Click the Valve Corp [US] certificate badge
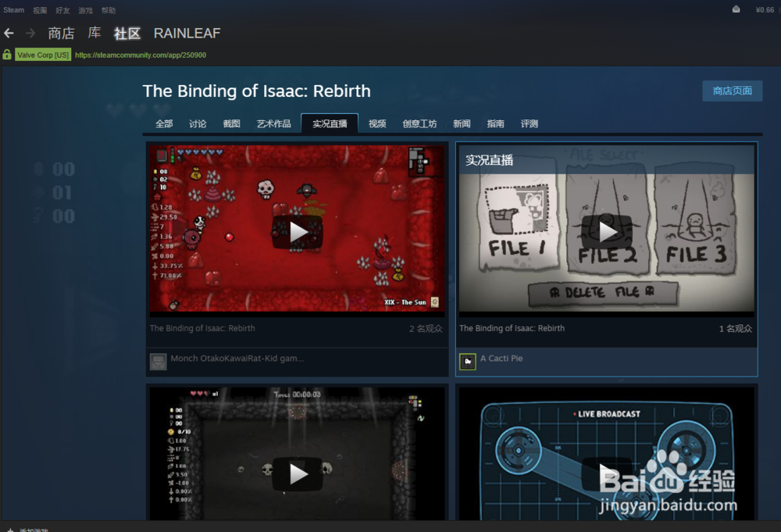This screenshot has height=532, width=781. [x=43, y=55]
